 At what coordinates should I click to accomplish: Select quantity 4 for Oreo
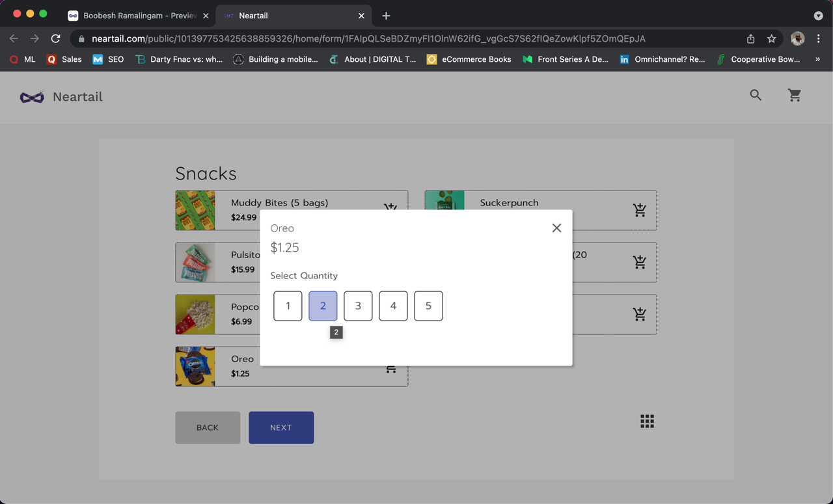(x=393, y=306)
